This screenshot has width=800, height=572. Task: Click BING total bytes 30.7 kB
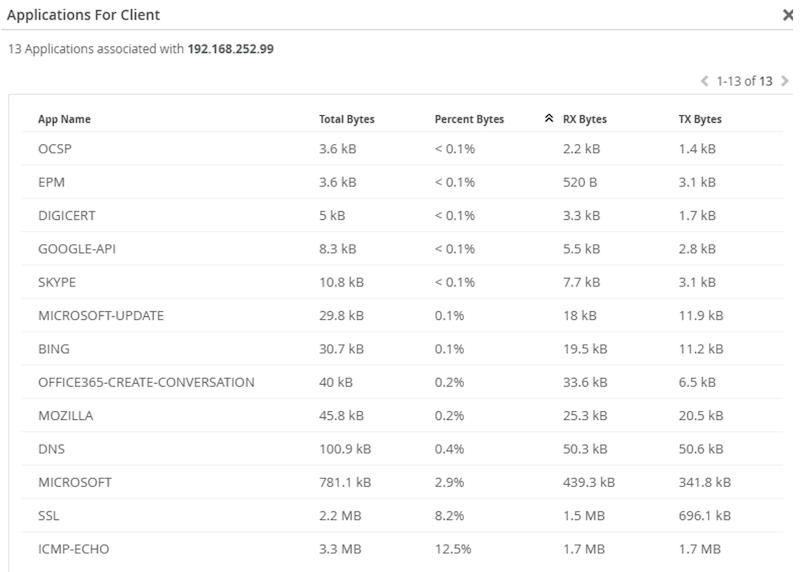(x=342, y=349)
